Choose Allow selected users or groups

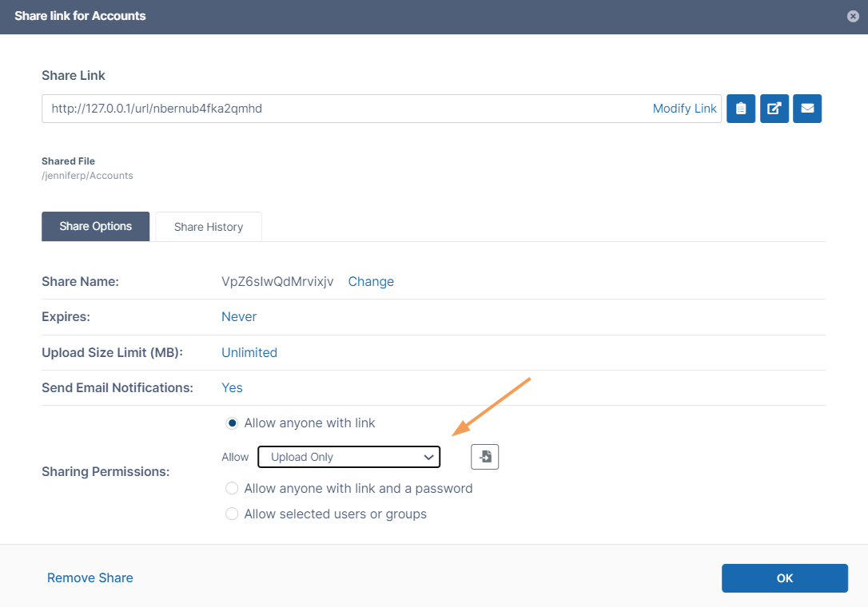(233, 514)
